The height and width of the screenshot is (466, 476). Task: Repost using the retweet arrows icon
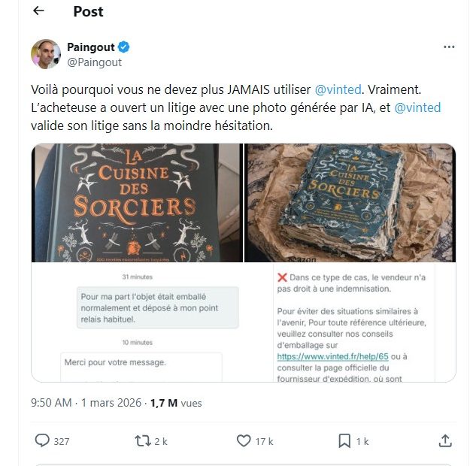pos(143,440)
